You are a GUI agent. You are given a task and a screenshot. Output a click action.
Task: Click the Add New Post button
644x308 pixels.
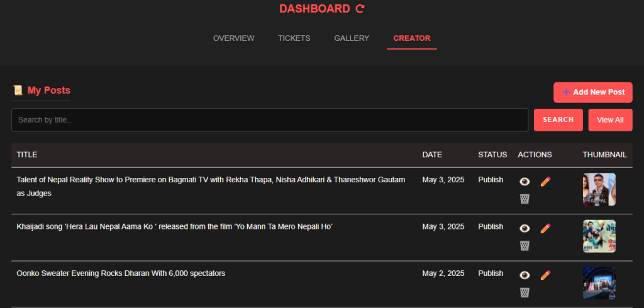point(592,92)
